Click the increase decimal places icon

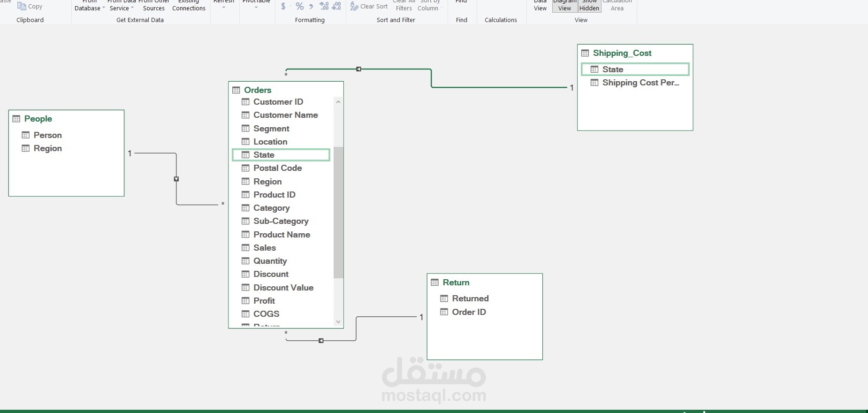tap(324, 6)
